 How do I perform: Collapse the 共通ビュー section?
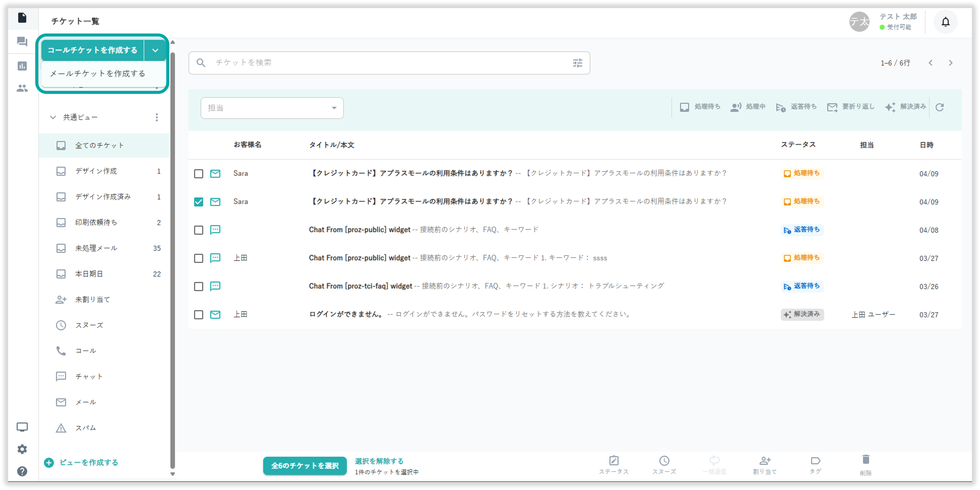53,118
